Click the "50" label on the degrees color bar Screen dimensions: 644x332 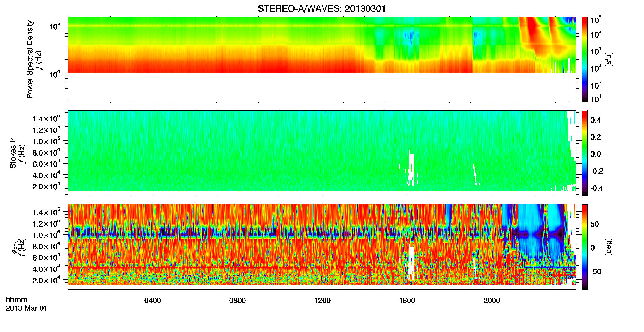(x=595, y=224)
